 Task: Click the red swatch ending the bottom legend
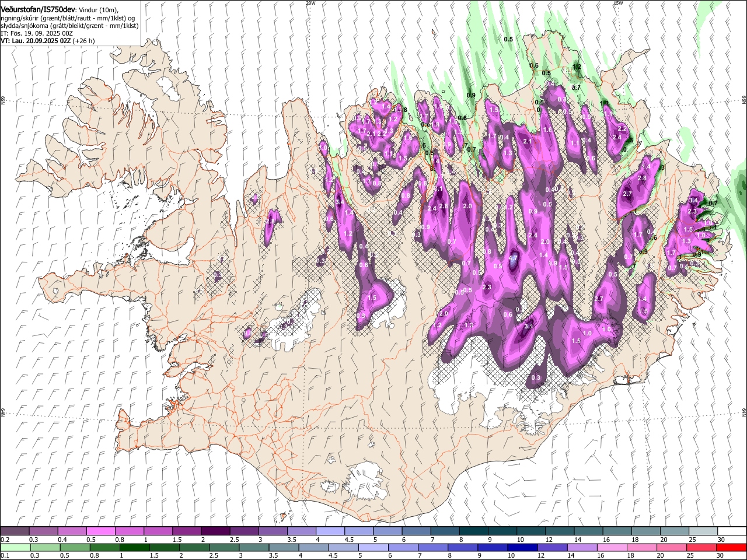pos(731,547)
